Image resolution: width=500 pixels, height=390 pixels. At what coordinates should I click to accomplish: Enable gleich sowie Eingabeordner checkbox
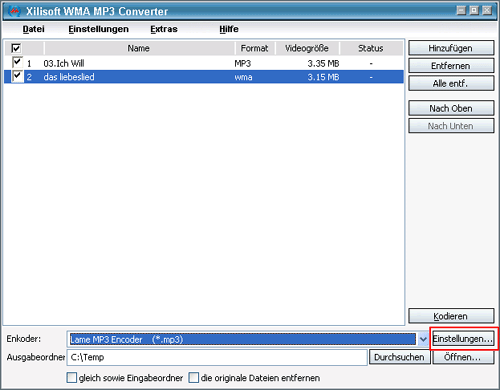pos(71,378)
